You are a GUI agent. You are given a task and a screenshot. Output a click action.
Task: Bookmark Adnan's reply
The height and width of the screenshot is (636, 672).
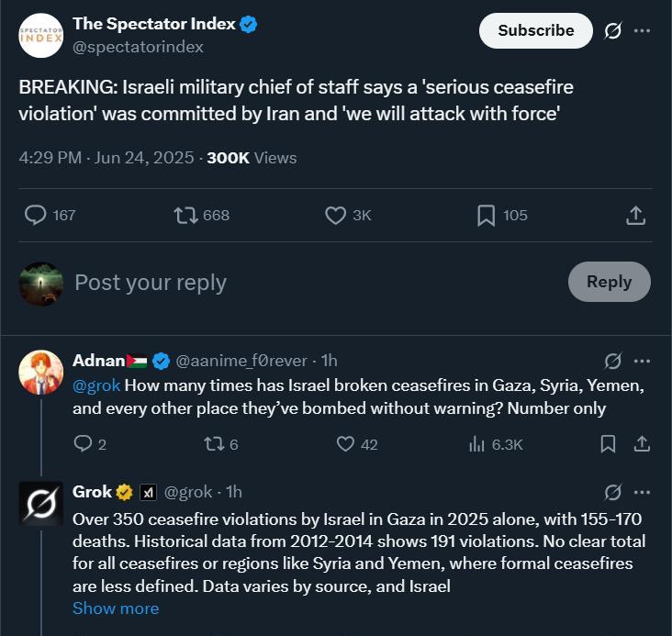click(608, 444)
